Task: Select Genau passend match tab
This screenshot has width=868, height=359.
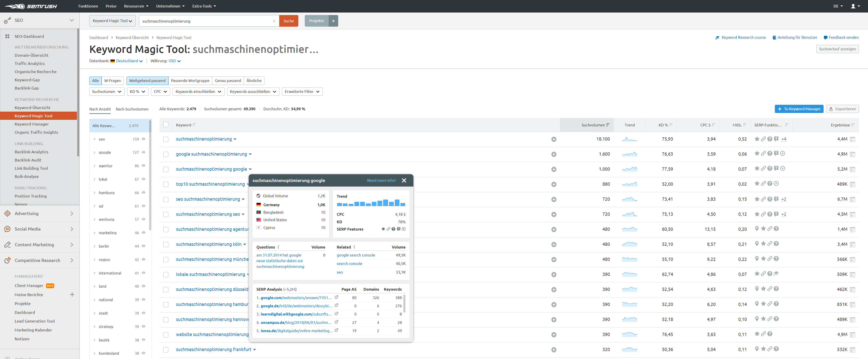Action: pos(228,81)
